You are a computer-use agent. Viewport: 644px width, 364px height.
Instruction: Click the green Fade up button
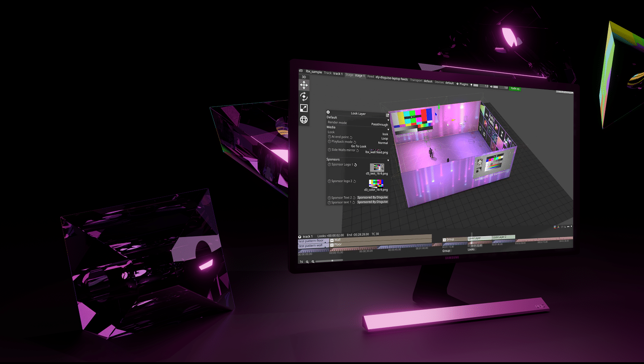515,89
